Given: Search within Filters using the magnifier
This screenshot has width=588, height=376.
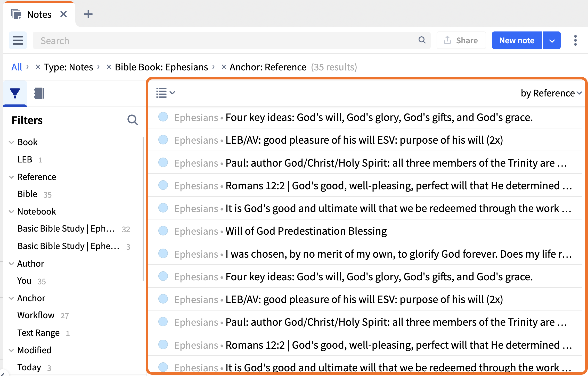Looking at the screenshot, I should click(x=133, y=120).
